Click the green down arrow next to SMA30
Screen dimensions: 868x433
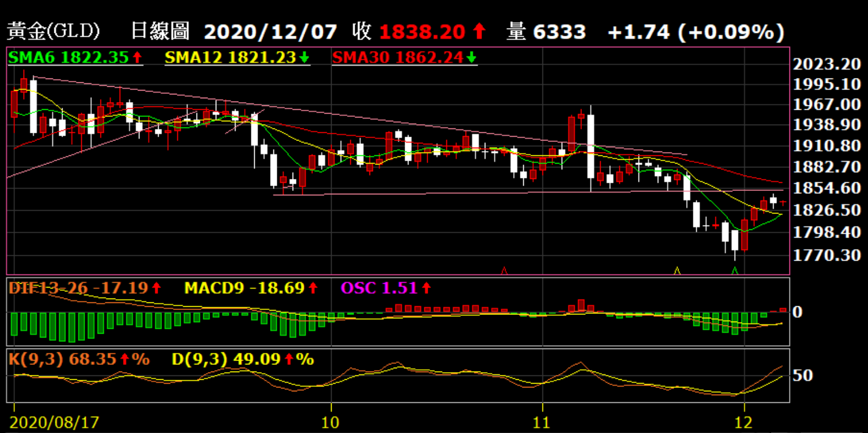[472, 57]
